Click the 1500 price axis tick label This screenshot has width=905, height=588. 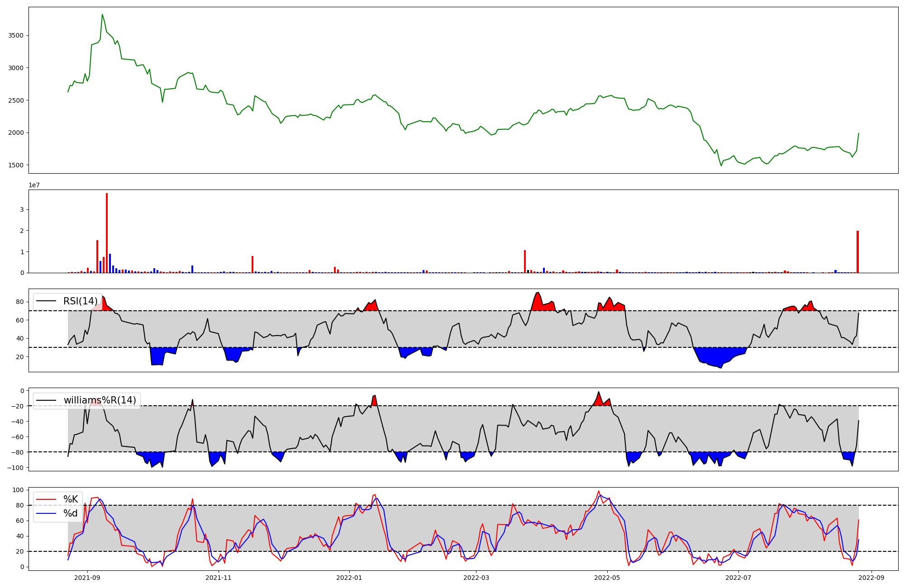point(16,165)
